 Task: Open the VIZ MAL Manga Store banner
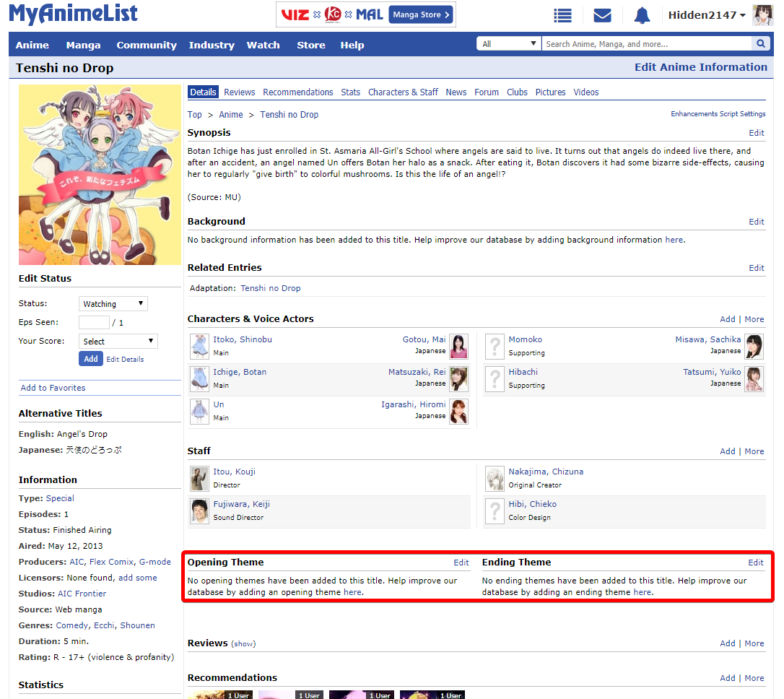[x=366, y=14]
